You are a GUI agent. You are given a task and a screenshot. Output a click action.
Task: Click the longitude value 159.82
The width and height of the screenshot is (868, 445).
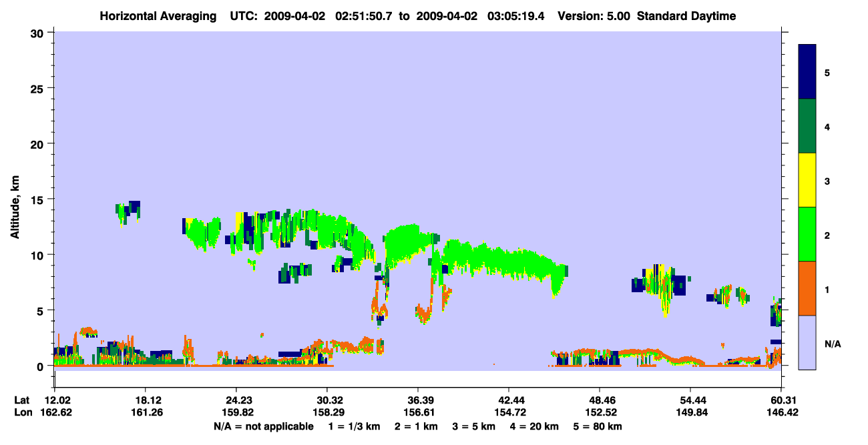point(236,413)
